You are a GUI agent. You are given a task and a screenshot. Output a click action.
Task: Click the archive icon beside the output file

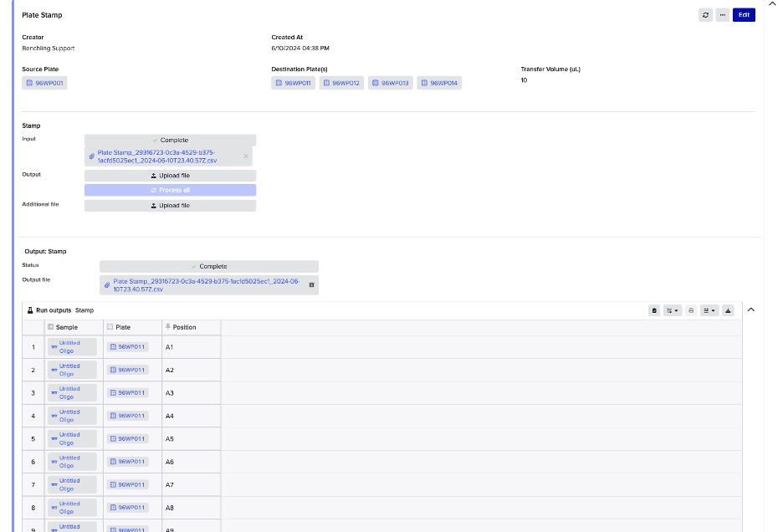pyautogui.click(x=312, y=285)
